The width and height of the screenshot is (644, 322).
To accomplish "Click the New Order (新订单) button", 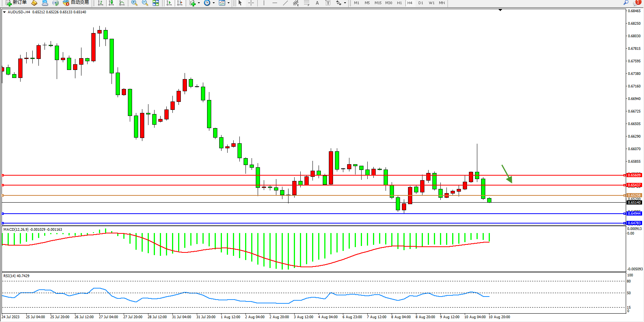I will (16, 3).
